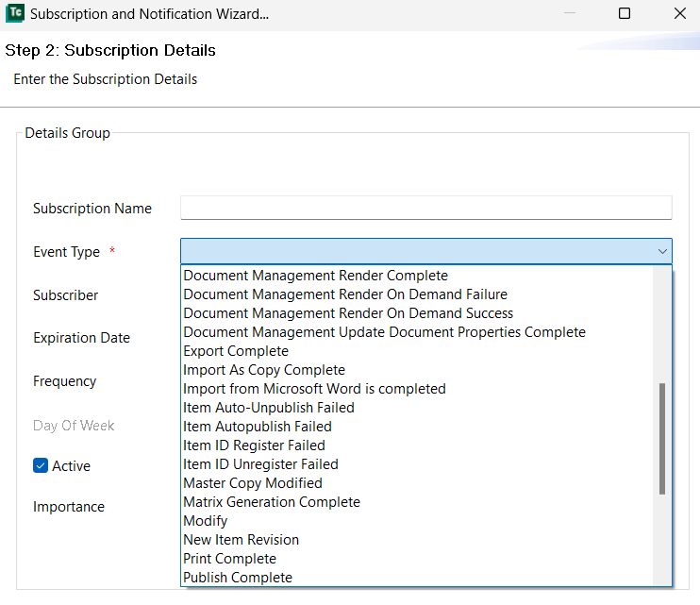Image resolution: width=700 pixels, height=605 pixels.
Task: Click the Active checkbox label
Action: tap(71, 465)
